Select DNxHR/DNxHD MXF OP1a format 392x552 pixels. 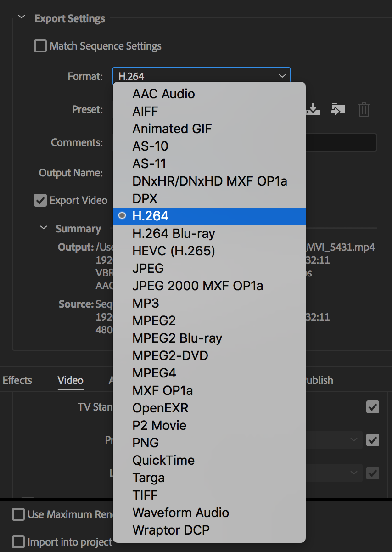(210, 181)
